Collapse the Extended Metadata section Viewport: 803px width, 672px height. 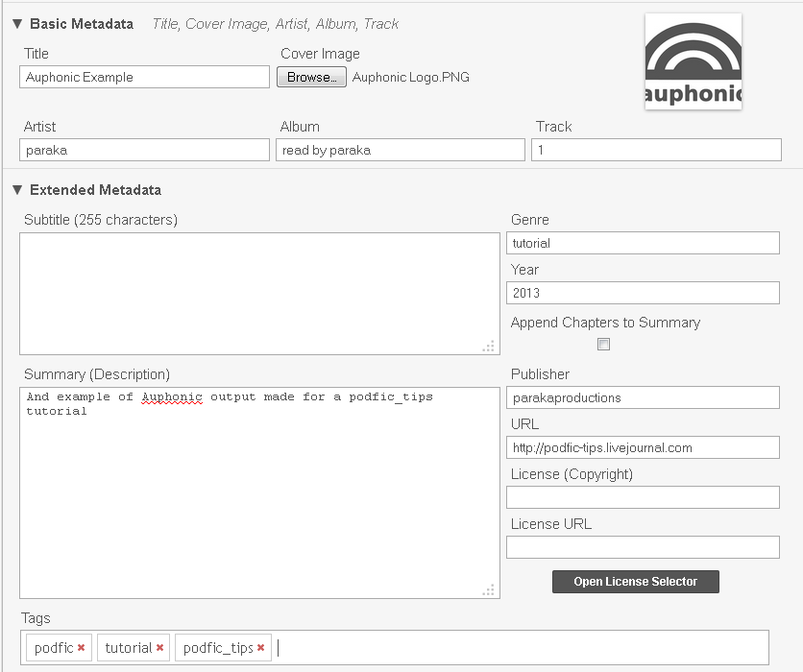(x=17, y=190)
